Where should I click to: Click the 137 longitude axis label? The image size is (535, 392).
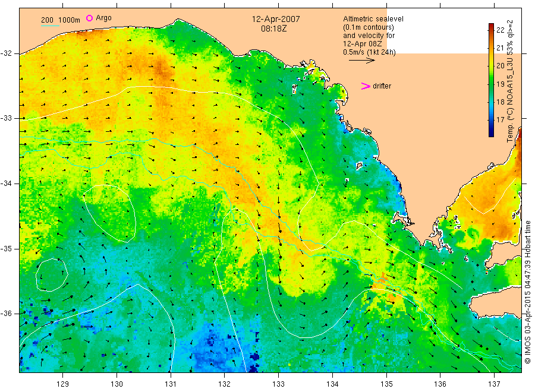494,384
